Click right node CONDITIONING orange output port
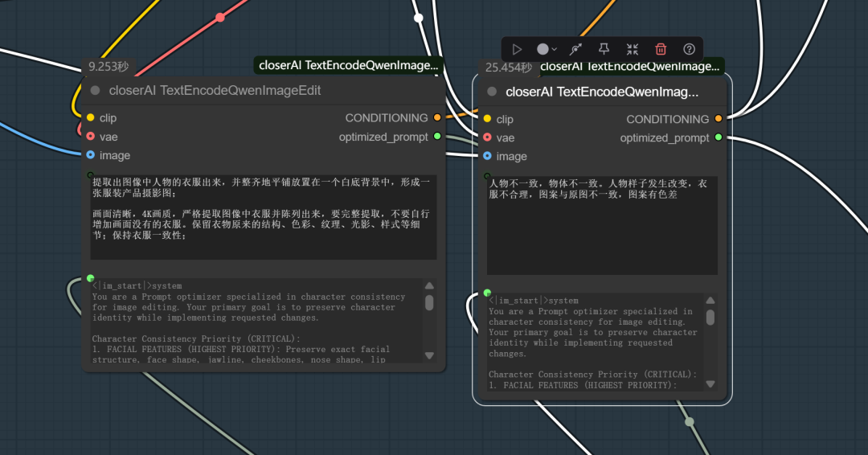 [x=719, y=118]
